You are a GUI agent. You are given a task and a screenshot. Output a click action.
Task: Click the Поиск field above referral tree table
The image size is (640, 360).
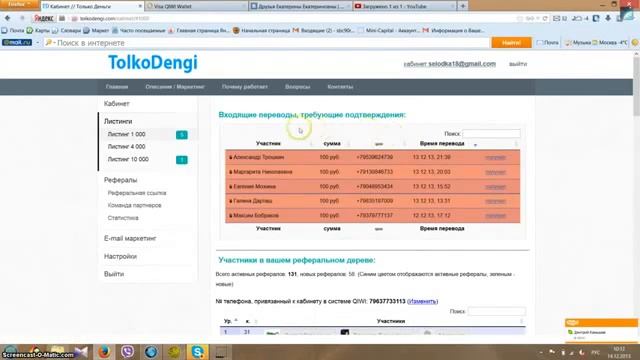pos(497,311)
